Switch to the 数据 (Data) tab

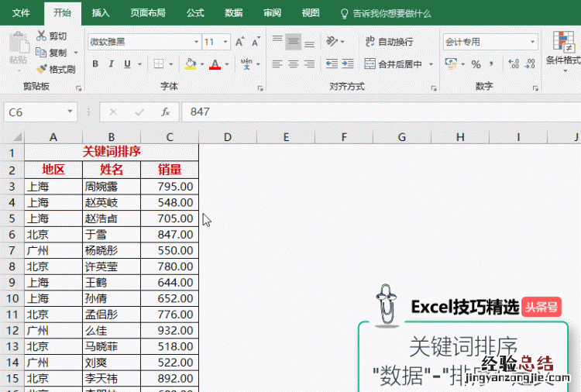pyautogui.click(x=233, y=13)
